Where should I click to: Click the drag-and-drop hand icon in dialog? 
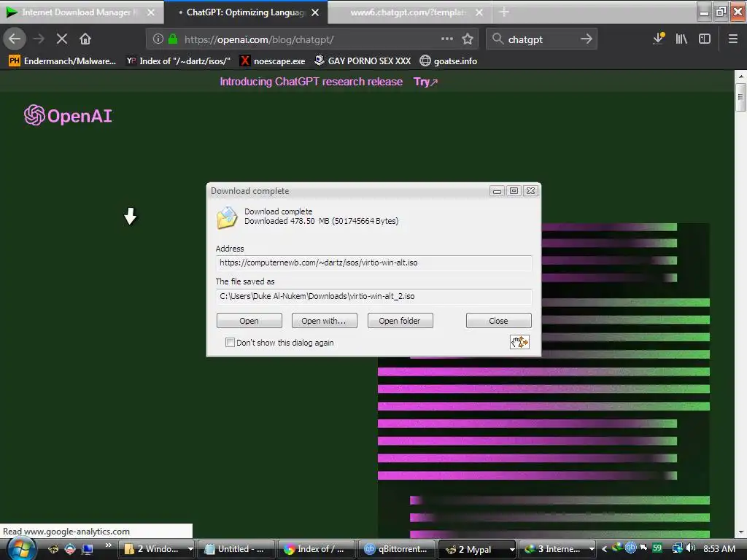[x=519, y=342]
